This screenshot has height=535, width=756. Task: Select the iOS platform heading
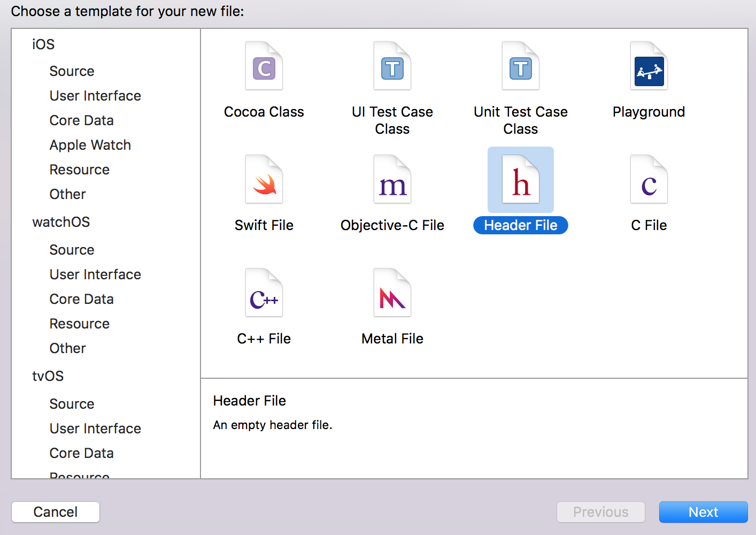point(43,44)
